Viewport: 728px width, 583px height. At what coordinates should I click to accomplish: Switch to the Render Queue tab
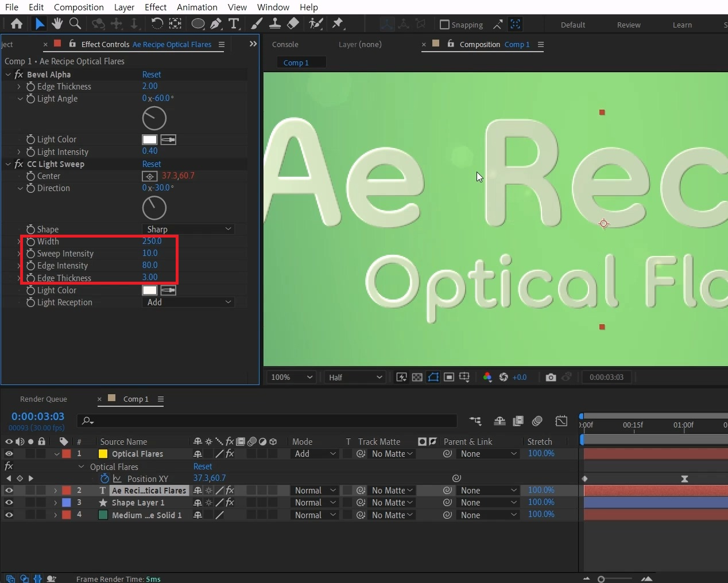(44, 399)
